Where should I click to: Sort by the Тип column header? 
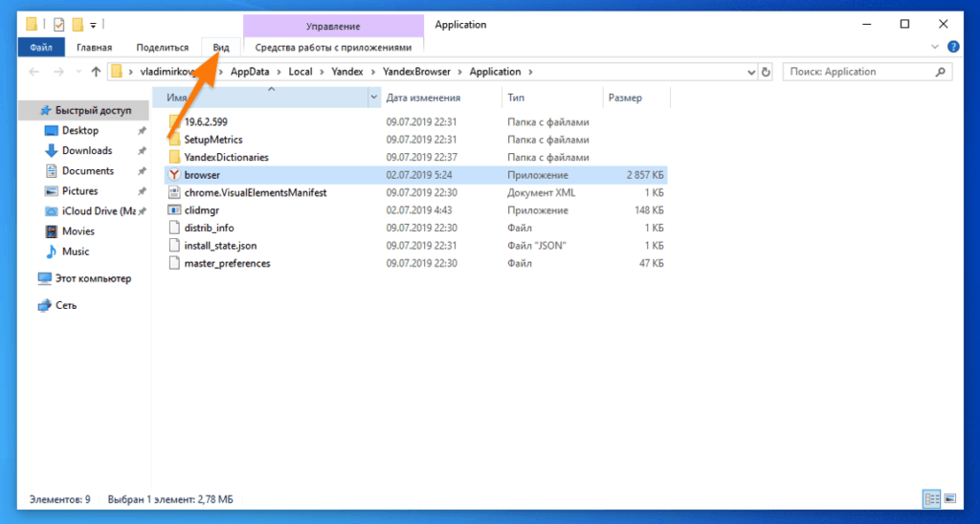[x=552, y=98]
